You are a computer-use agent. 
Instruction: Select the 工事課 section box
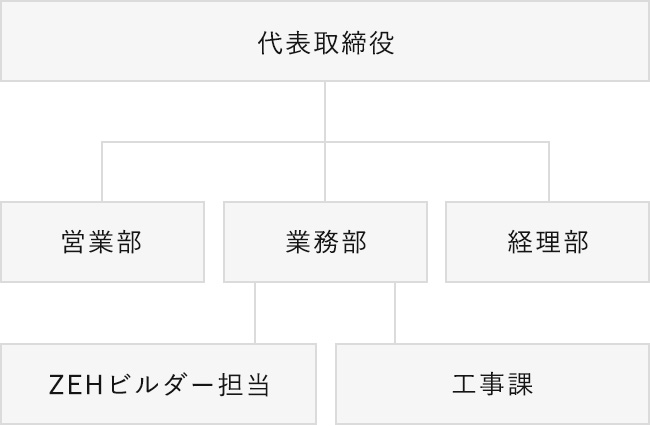click(492, 384)
